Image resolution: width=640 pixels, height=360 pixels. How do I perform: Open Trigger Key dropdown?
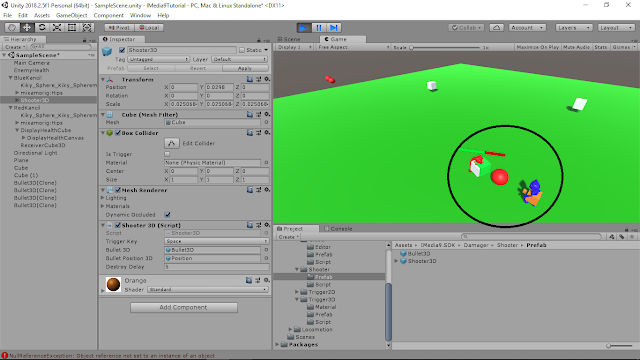(216, 241)
